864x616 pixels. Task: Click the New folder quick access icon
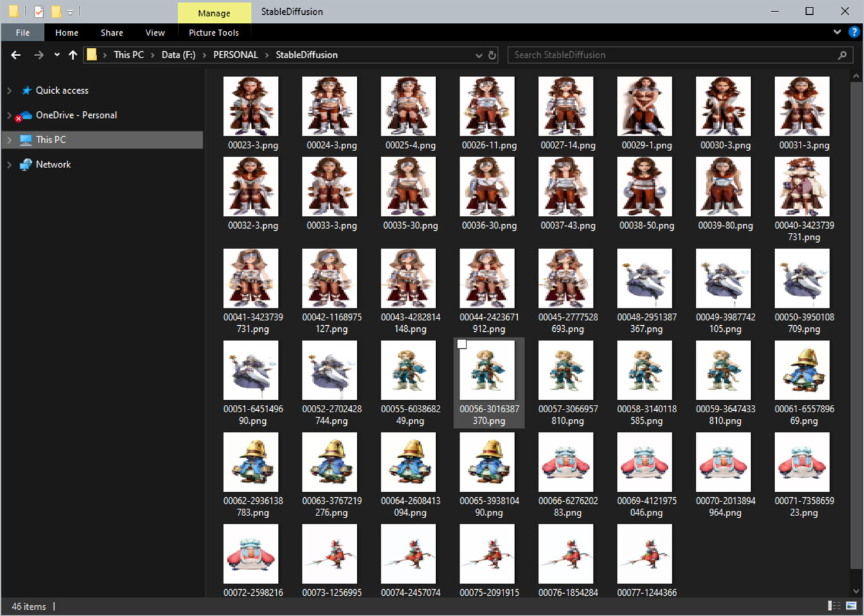(x=56, y=11)
